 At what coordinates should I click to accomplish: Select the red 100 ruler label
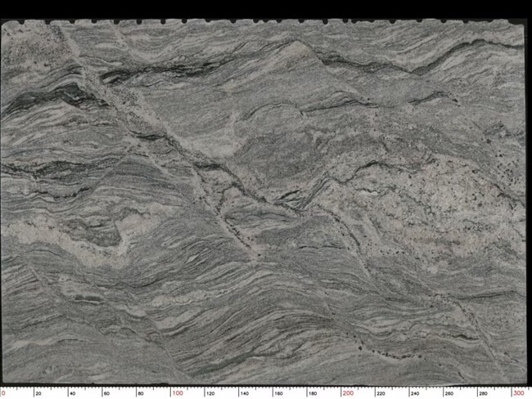click(178, 393)
